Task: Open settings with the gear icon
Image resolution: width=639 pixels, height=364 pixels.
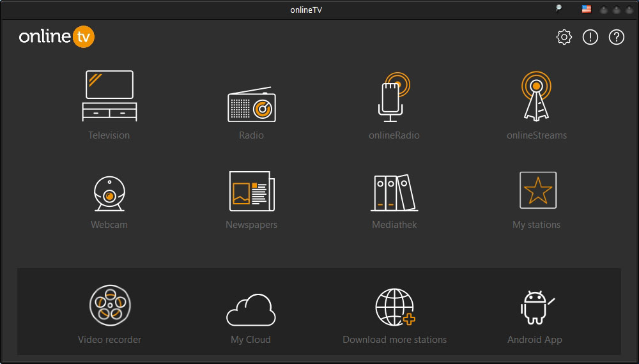Action: 564,38
